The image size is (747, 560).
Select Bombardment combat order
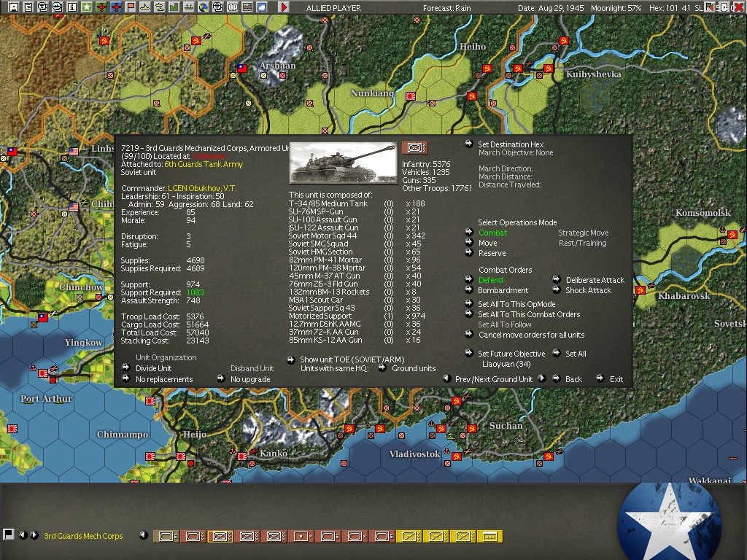pos(503,290)
